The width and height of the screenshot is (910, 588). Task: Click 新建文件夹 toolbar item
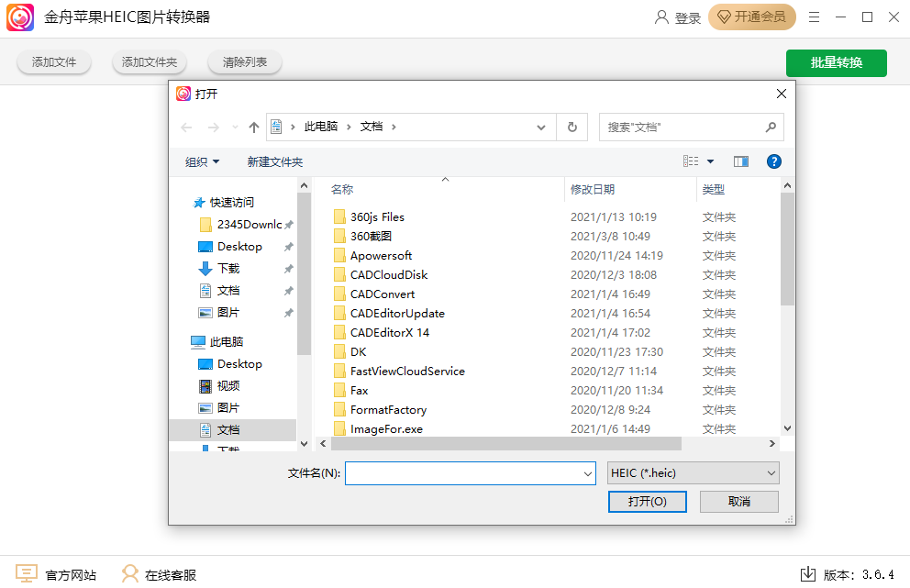pyautogui.click(x=275, y=162)
